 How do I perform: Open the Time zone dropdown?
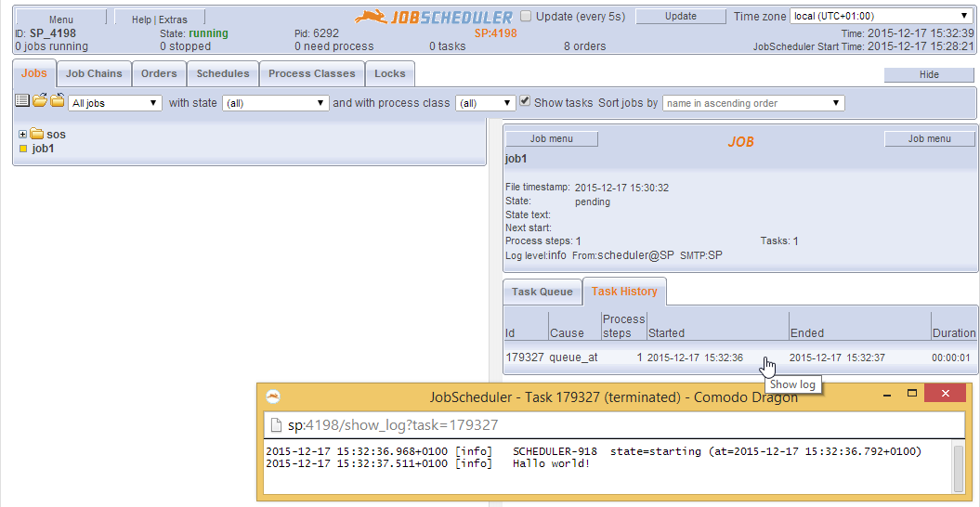point(881,17)
